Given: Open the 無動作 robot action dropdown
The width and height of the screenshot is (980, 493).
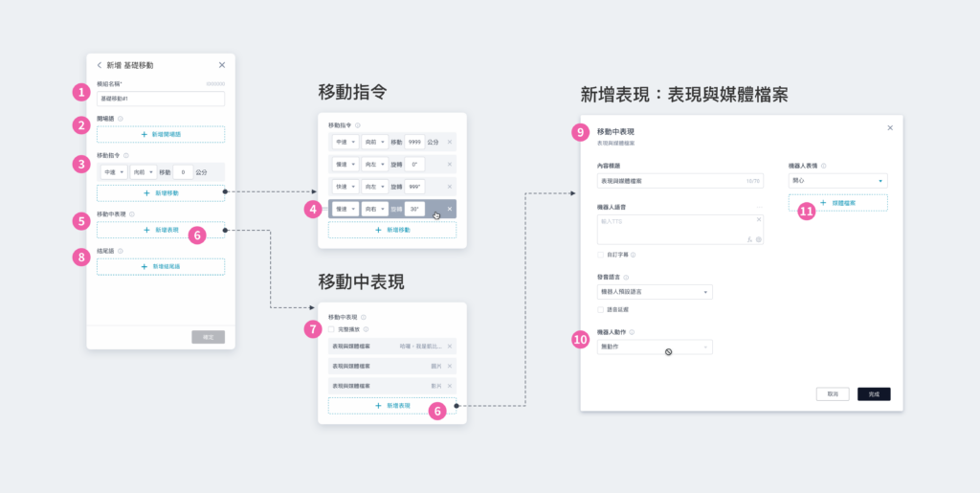Looking at the screenshot, I should tap(655, 347).
